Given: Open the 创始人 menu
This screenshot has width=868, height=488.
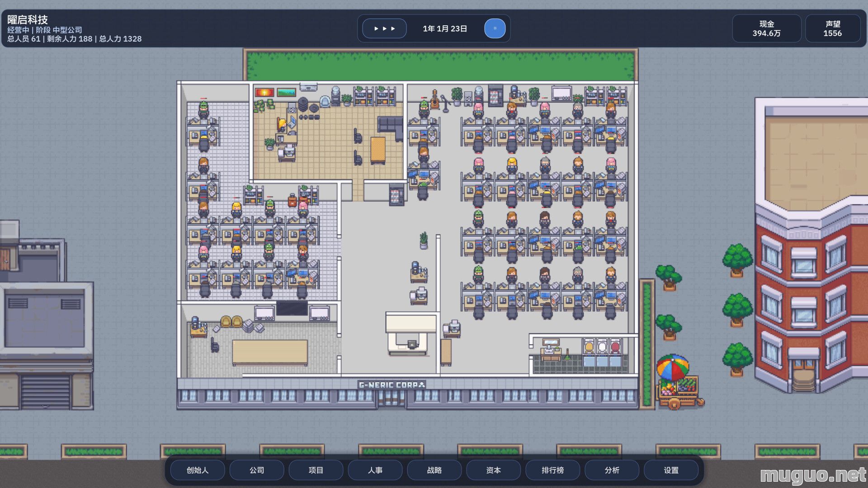Looking at the screenshot, I should [x=198, y=470].
